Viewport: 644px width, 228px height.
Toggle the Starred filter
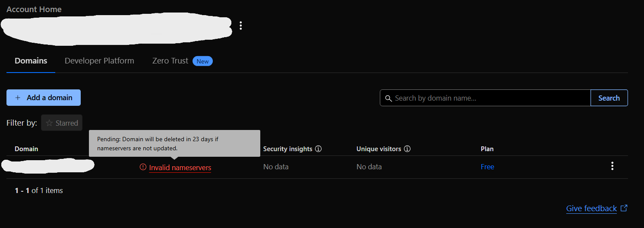click(62, 123)
